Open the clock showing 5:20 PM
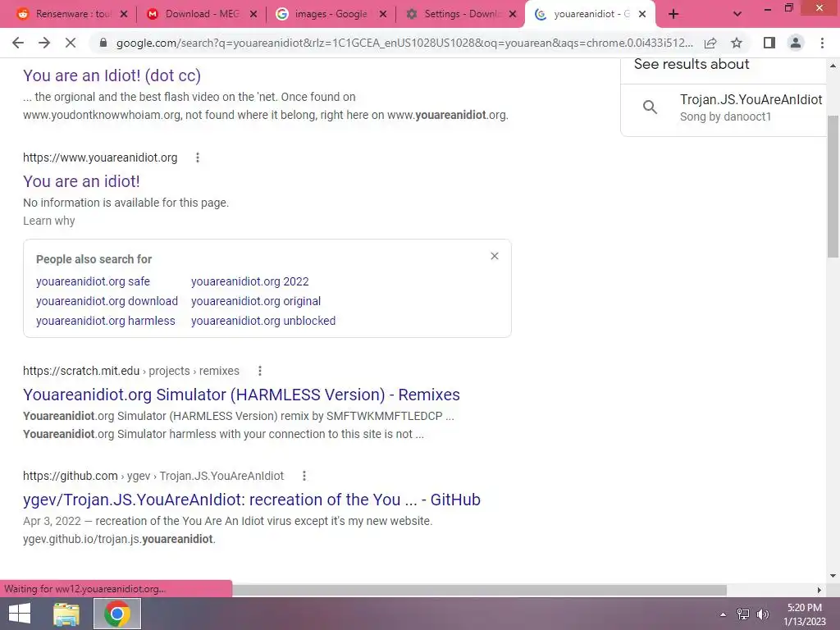Image resolution: width=840 pixels, height=630 pixels. coord(805,614)
